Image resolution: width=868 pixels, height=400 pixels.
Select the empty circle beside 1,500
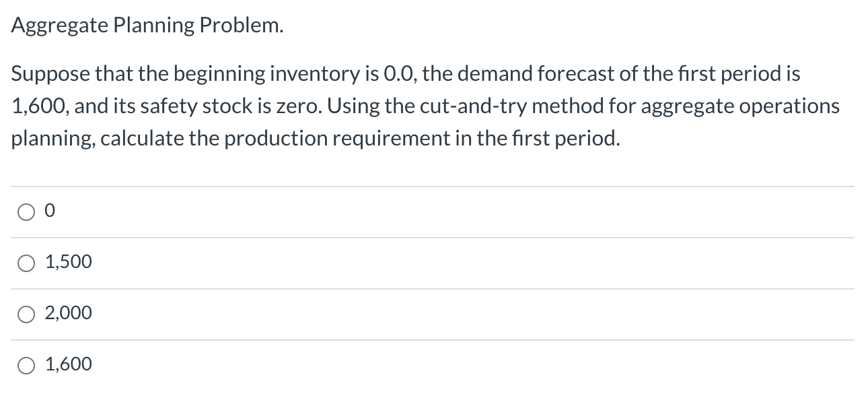pos(26,263)
